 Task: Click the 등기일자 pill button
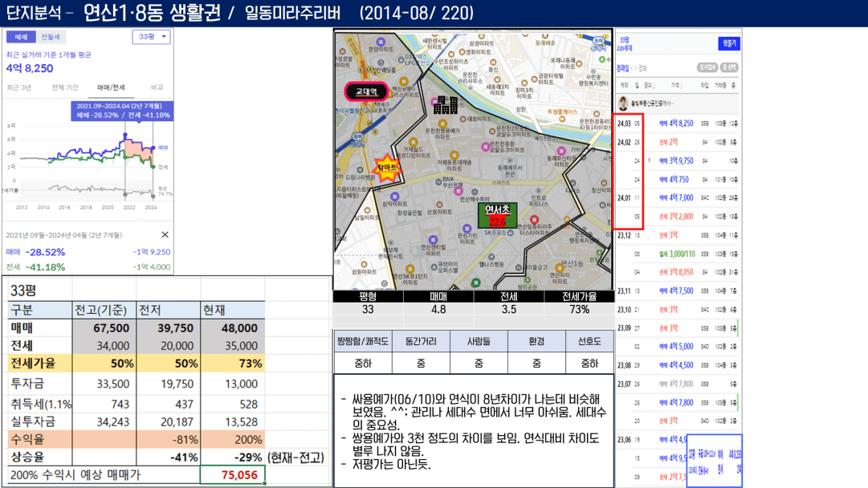point(707,67)
